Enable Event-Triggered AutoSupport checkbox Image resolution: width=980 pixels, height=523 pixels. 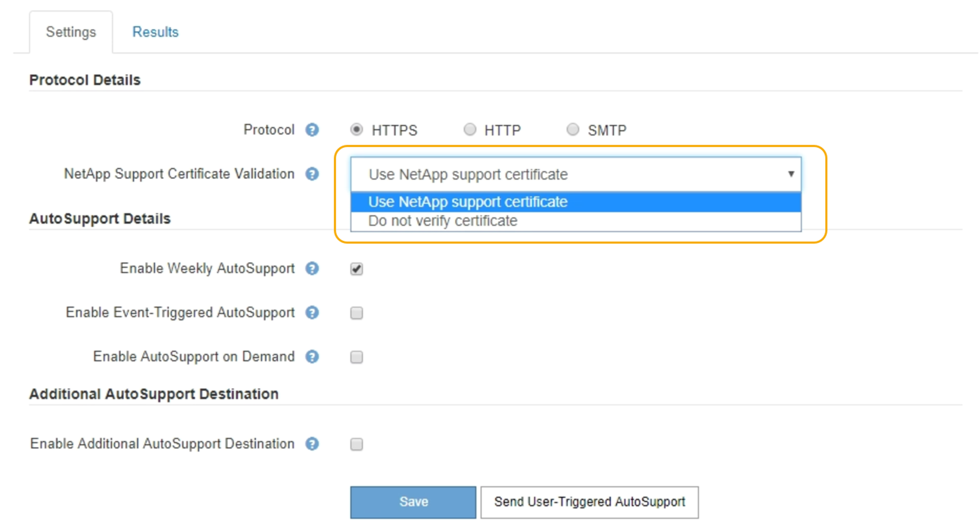[x=357, y=313]
